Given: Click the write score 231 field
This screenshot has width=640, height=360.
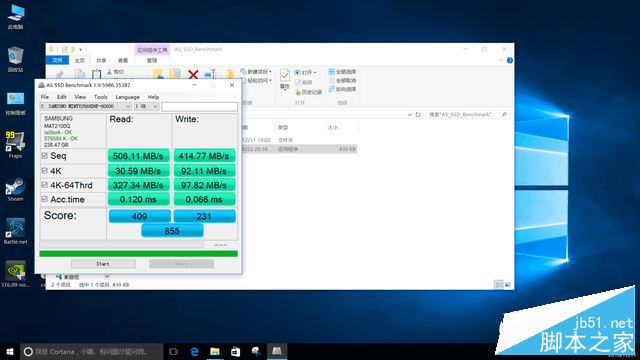Looking at the screenshot, I should [x=204, y=216].
